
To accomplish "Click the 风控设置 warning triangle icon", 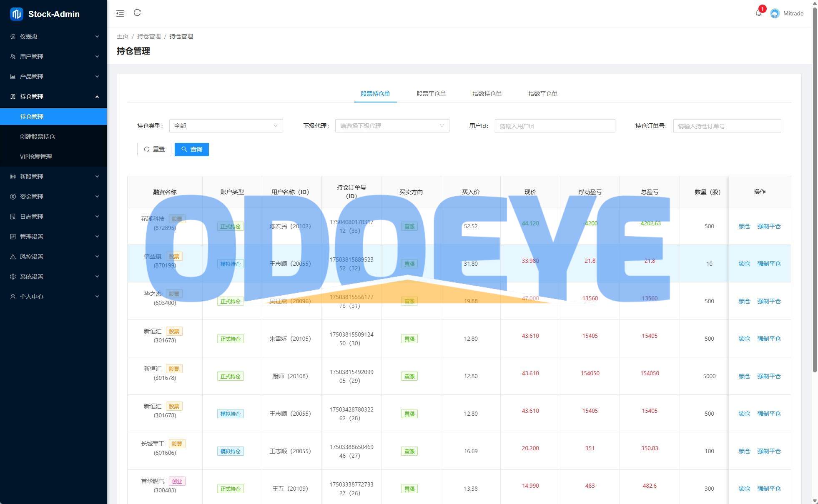I will point(13,257).
